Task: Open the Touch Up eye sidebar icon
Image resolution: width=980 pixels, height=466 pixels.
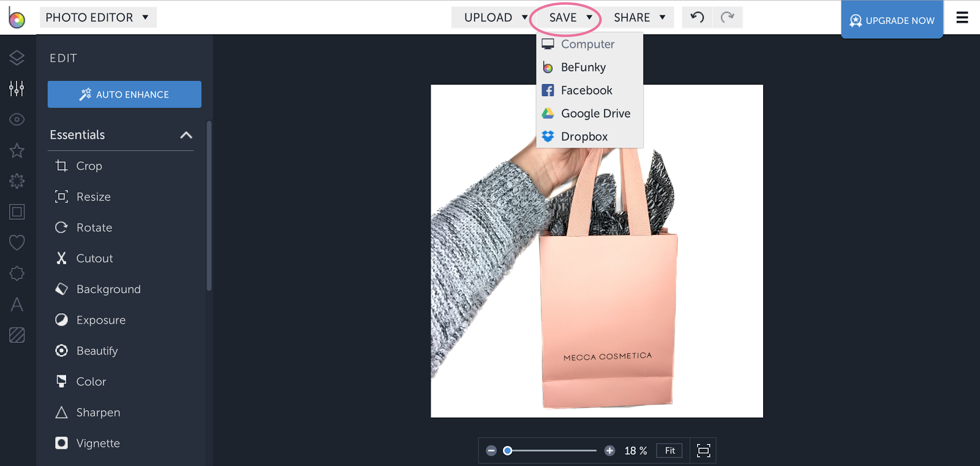Action: coord(17,120)
